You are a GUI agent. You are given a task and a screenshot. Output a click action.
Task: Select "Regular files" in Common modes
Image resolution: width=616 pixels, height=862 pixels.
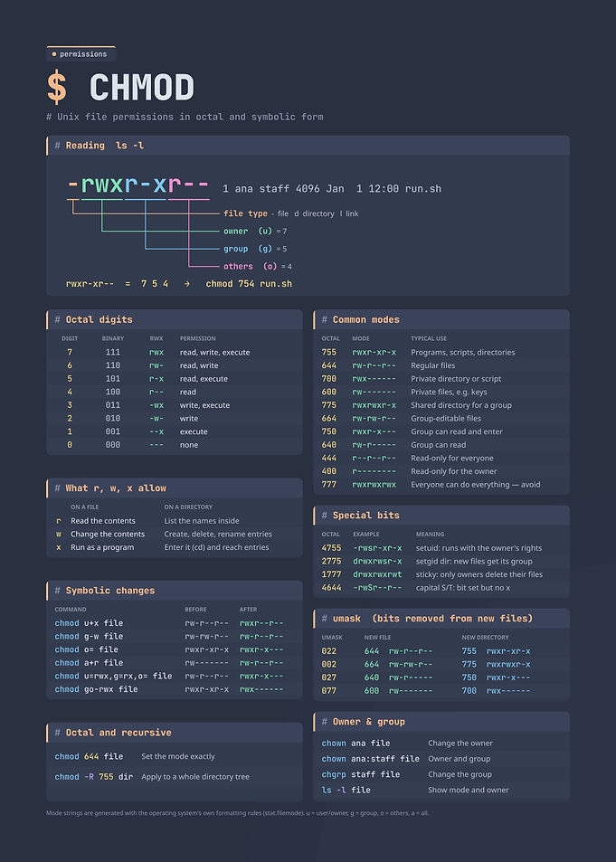433,365
